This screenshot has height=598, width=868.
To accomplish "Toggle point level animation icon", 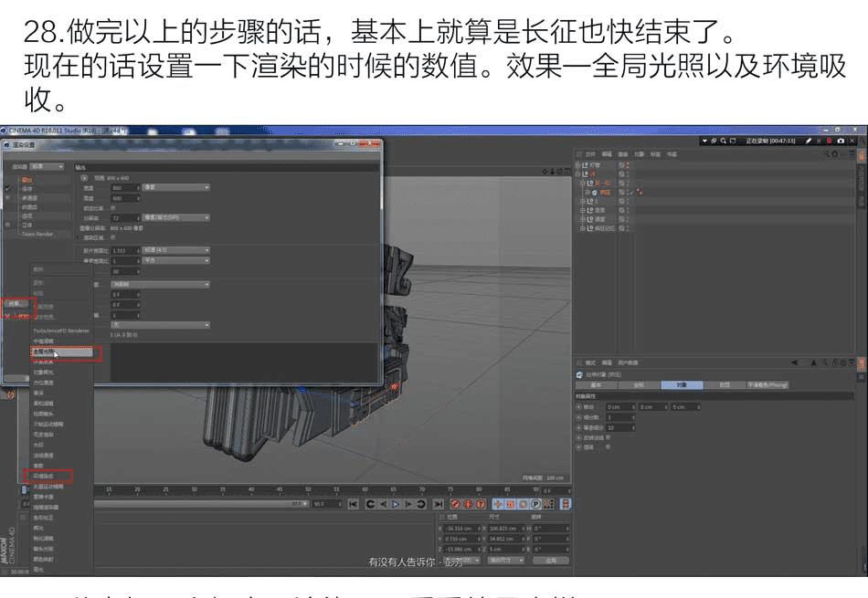I will 548,504.
